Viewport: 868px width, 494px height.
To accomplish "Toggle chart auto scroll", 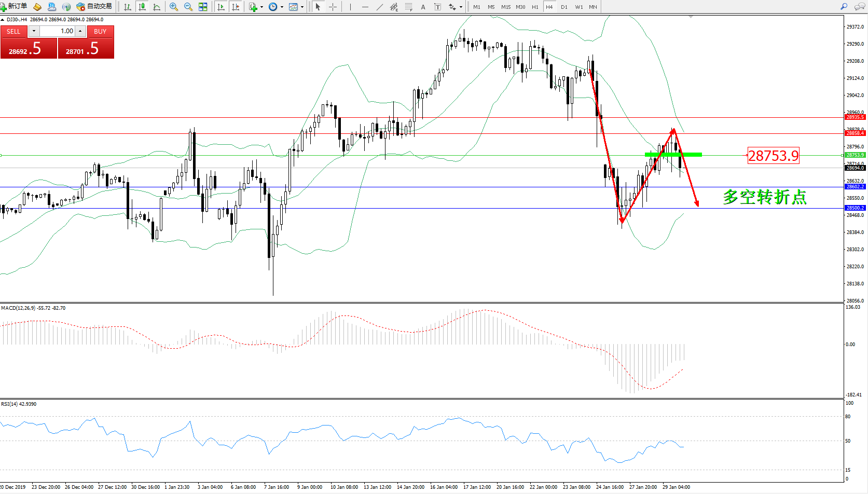I will coord(221,7).
